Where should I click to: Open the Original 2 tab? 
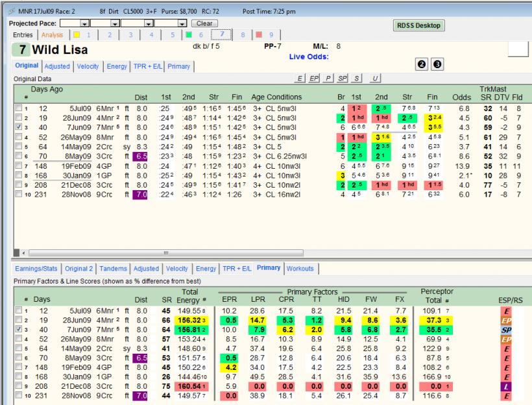(79, 269)
